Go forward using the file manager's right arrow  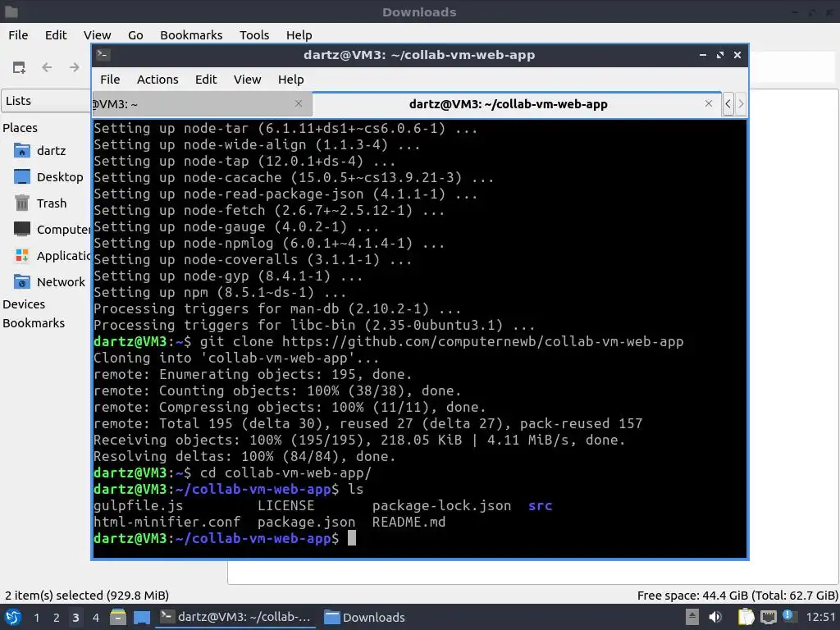click(x=75, y=67)
